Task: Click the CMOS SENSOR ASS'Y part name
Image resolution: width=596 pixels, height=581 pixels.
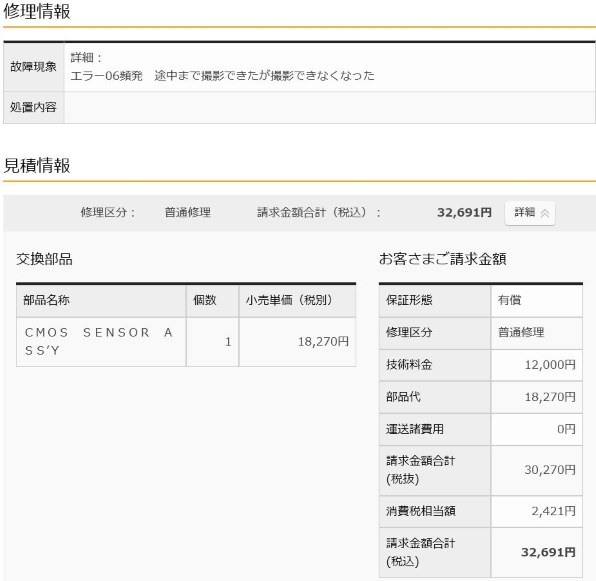Action: point(99,342)
